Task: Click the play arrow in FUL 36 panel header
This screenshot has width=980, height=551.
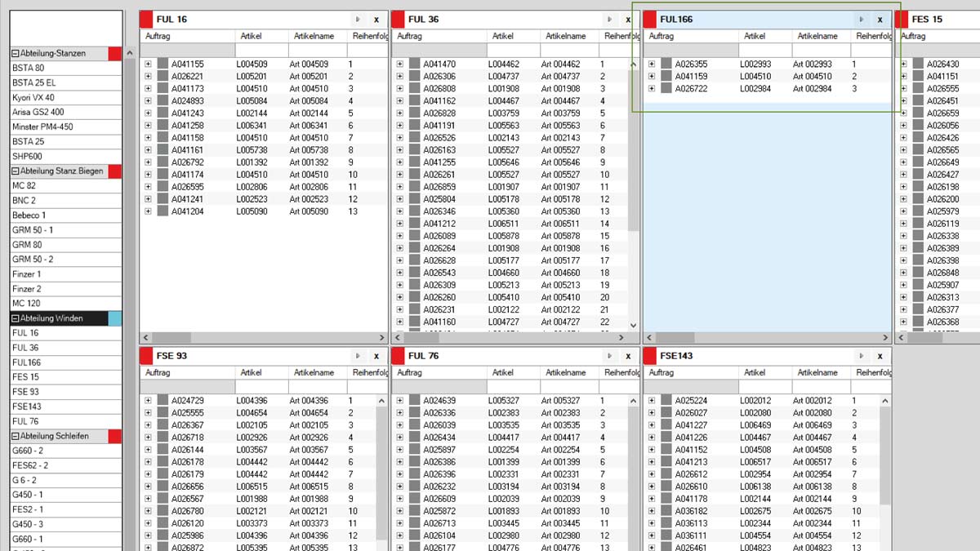Action: pyautogui.click(x=609, y=19)
